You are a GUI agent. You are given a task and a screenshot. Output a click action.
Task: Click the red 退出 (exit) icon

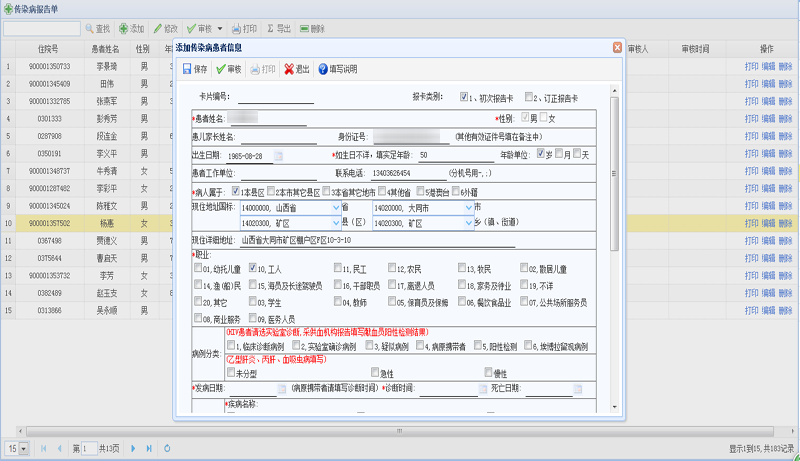(x=289, y=69)
